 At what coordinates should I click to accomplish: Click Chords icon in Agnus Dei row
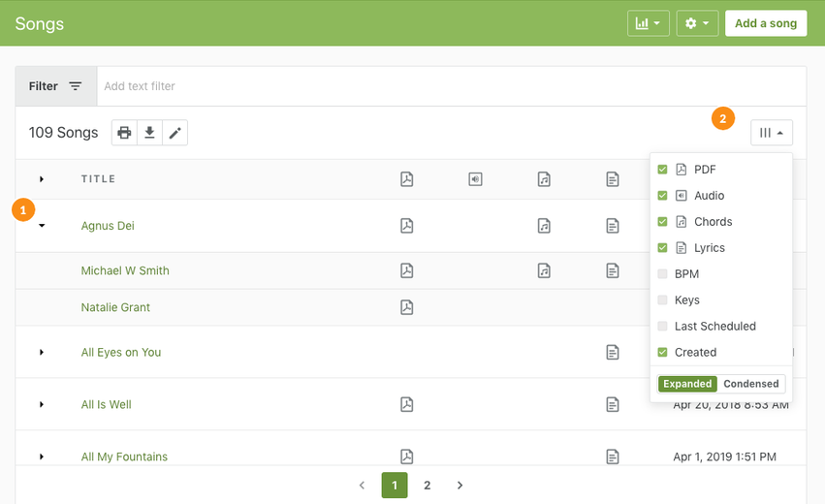click(x=544, y=226)
